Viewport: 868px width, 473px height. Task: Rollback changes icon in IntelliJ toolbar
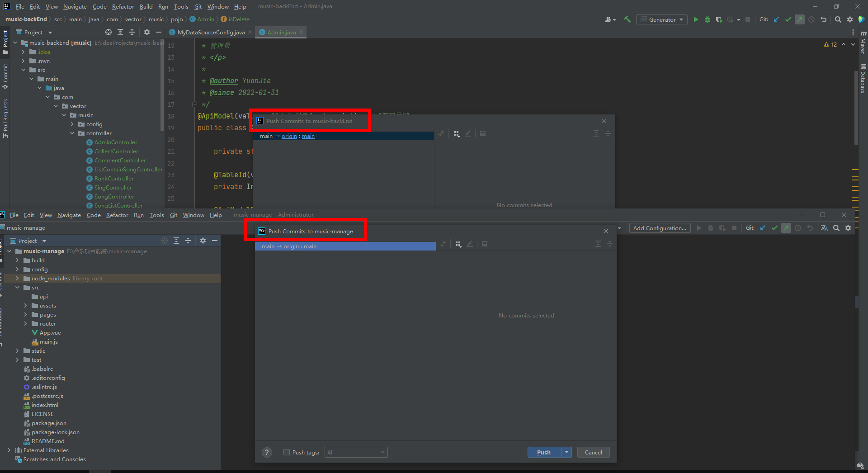point(823,19)
